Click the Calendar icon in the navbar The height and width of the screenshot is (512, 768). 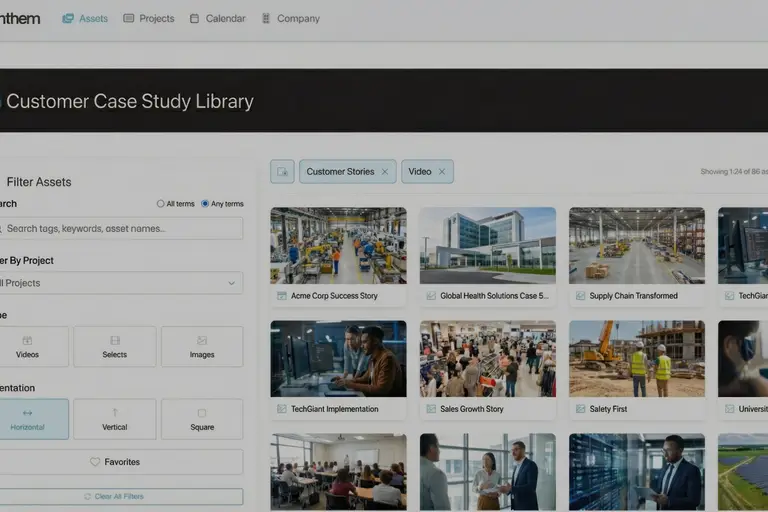[194, 19]
